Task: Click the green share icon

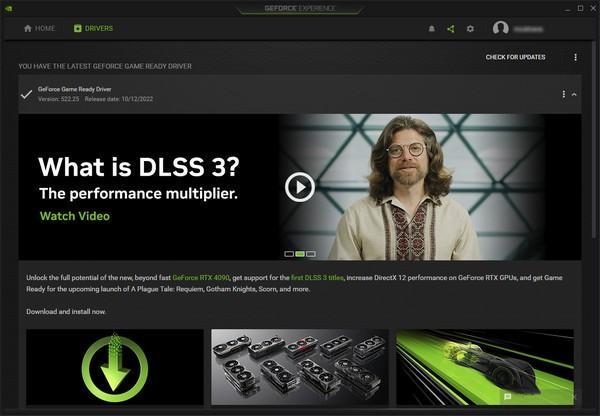Action: click(451, 29)
